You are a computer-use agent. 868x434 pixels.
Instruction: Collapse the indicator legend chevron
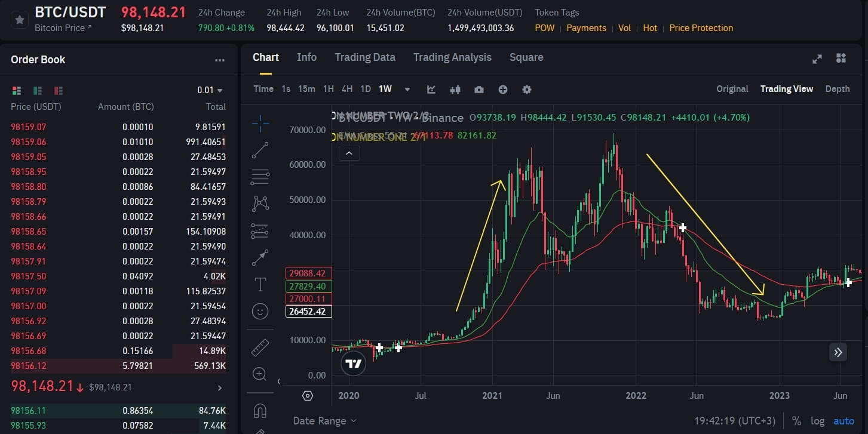tap(349, 153)
